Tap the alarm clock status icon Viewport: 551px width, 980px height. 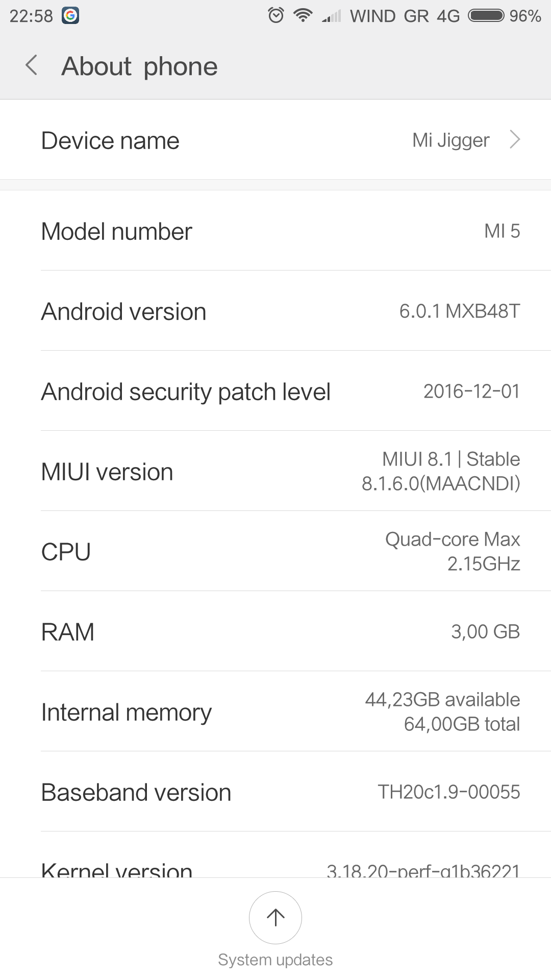point(276,16)
